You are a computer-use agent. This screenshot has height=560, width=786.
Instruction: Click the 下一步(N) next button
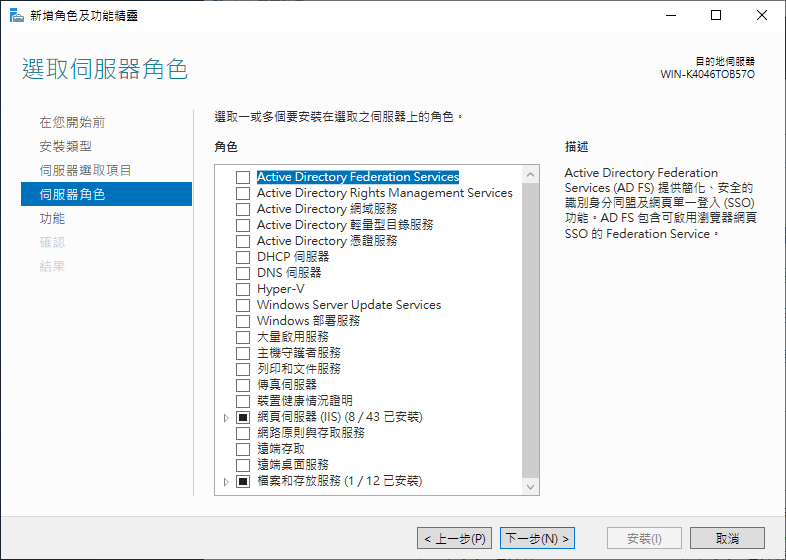click(x=537, y=538)
